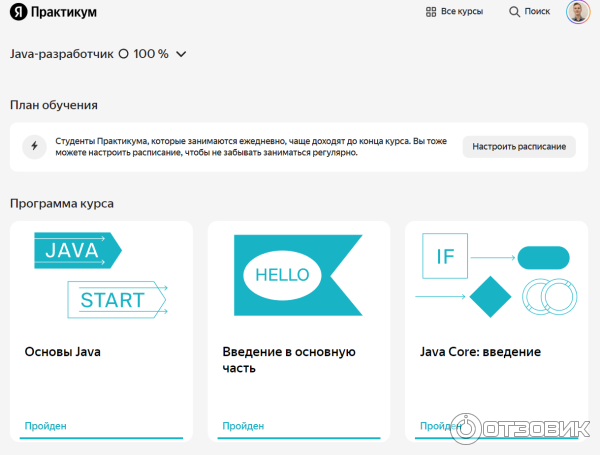
Task: Expand the Java-разработчик course dropdown chevron
Action: coord(181,54)
